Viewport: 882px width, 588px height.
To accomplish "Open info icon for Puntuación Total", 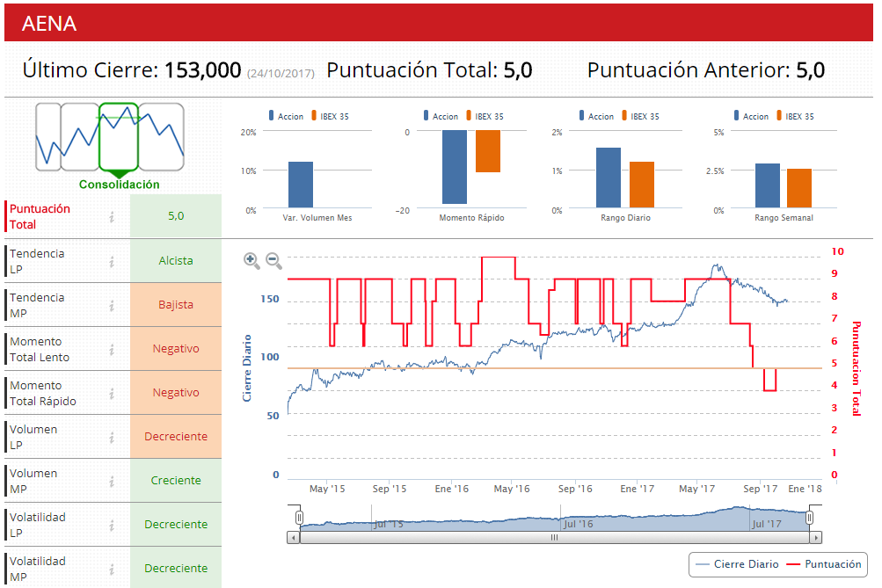I will pyautogui.click(x=112, y=216).
